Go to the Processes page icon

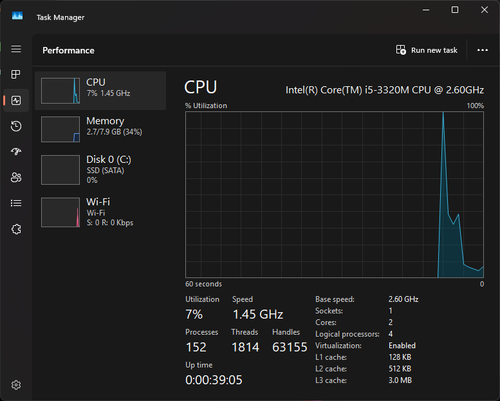click(16, 74)
